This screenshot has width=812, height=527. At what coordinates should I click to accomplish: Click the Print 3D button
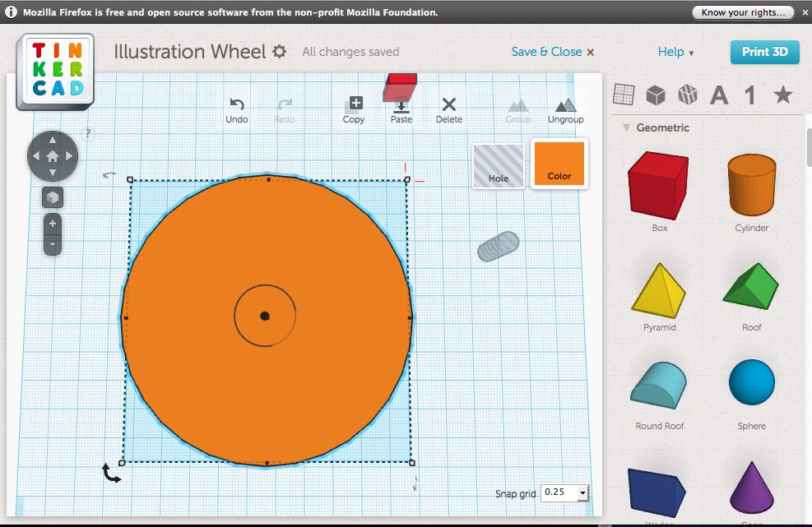pos(765,52)
